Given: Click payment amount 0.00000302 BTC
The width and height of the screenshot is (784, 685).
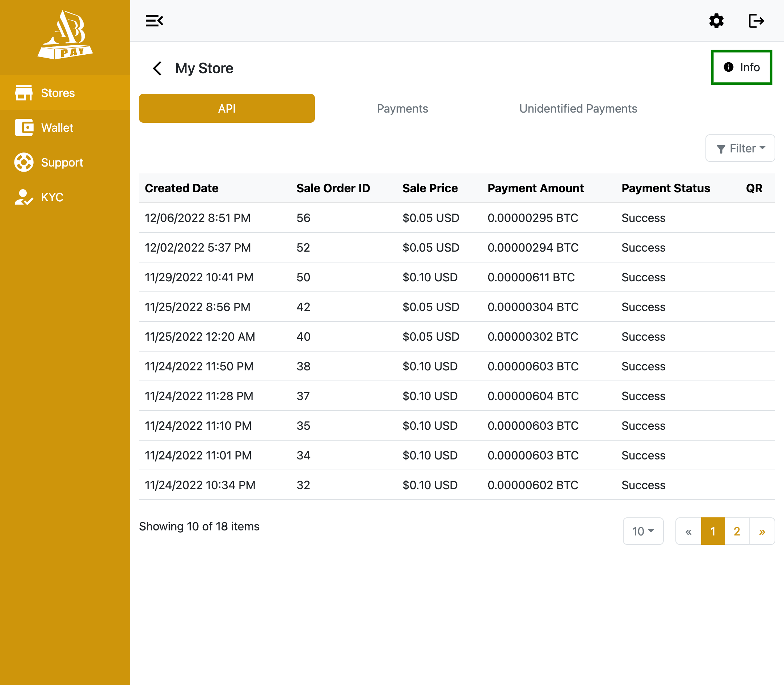Looking at the screenshot, I should [532, 337].
